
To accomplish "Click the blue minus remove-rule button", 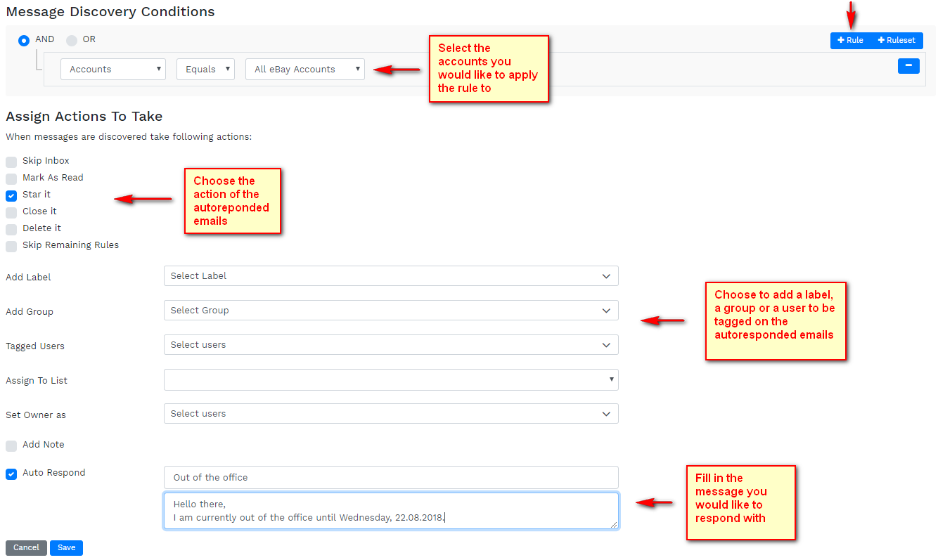I will pos(908,65).
